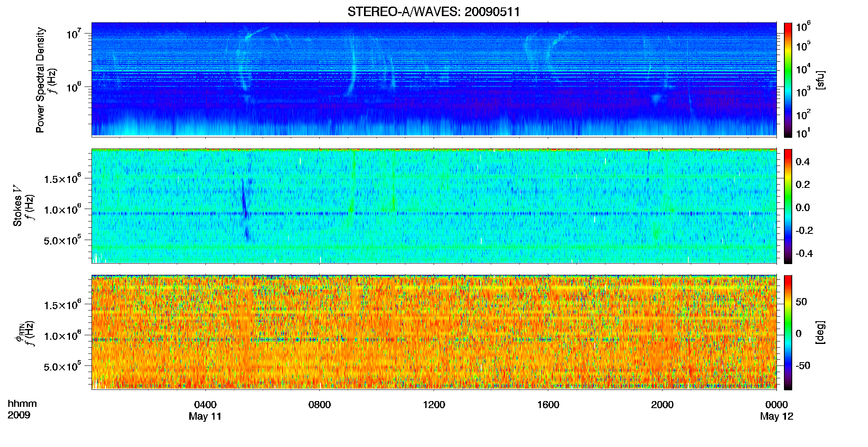Viewport: 868px width, 447px height.
Task: Click the '2009' year label
Action: point(19,415)
